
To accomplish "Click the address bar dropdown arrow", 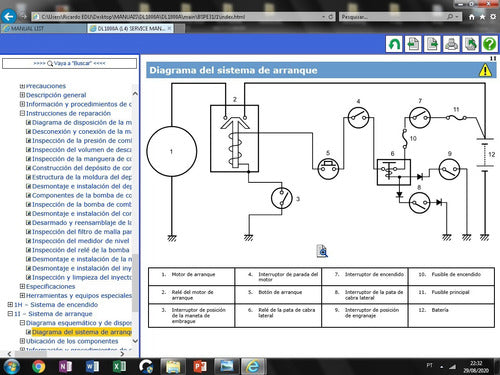I will 323,16.
